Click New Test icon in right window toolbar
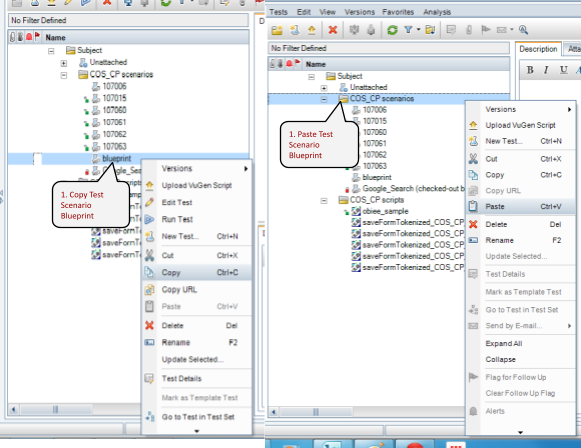This screenshot has width=581, height=448. pos(295,30)
